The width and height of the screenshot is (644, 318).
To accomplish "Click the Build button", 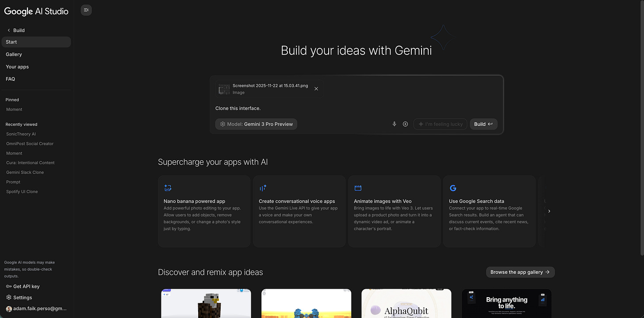I will coord(483,124).
